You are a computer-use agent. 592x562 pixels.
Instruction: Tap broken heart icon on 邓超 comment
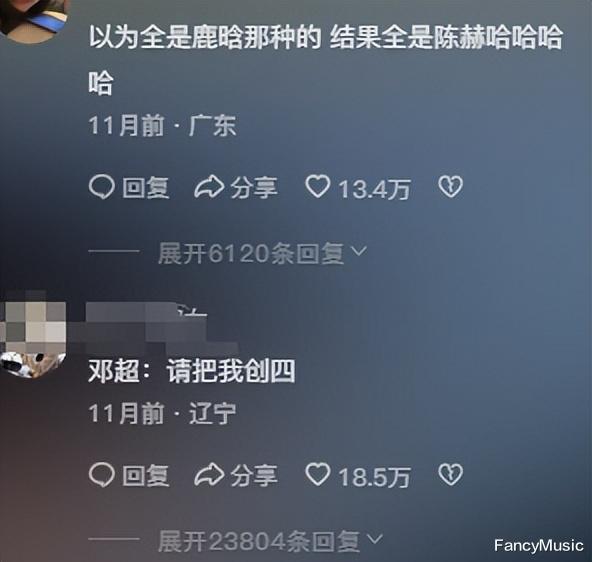[450, 474]
